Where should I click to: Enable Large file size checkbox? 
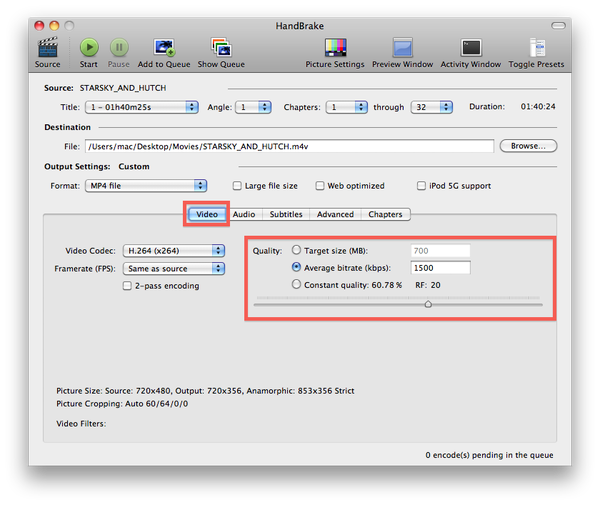click(x=237, y=186)
